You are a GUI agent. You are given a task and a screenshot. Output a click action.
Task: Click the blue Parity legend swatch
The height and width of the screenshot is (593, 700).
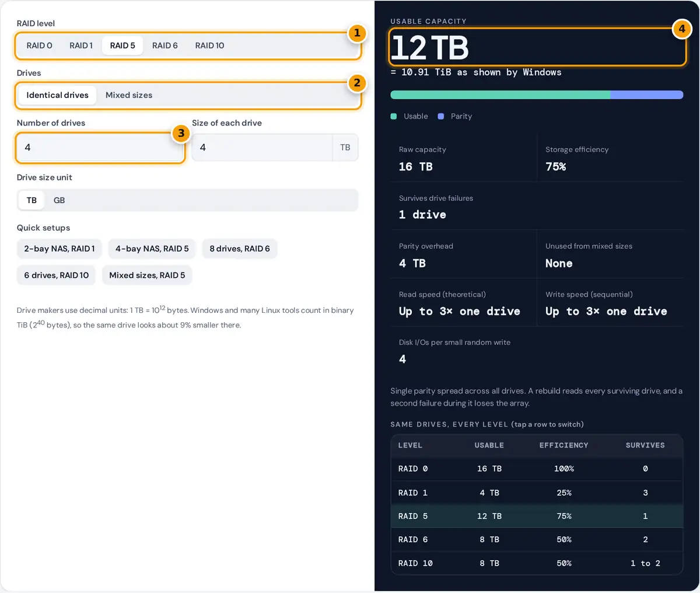click(x=441, y=116)
